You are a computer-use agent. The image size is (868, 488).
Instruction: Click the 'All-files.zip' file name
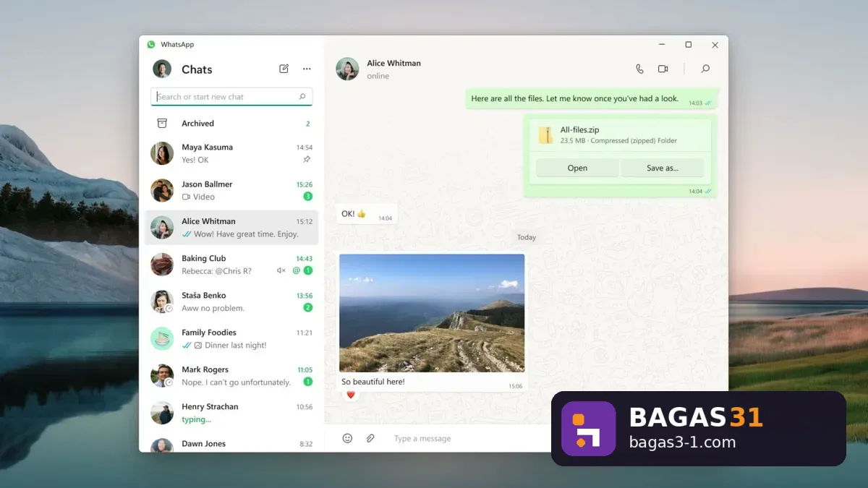pos(579,130)
